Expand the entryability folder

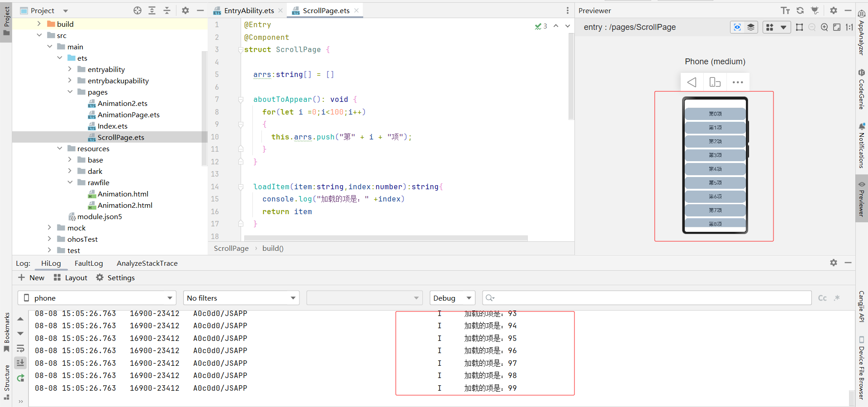point(70,69)
